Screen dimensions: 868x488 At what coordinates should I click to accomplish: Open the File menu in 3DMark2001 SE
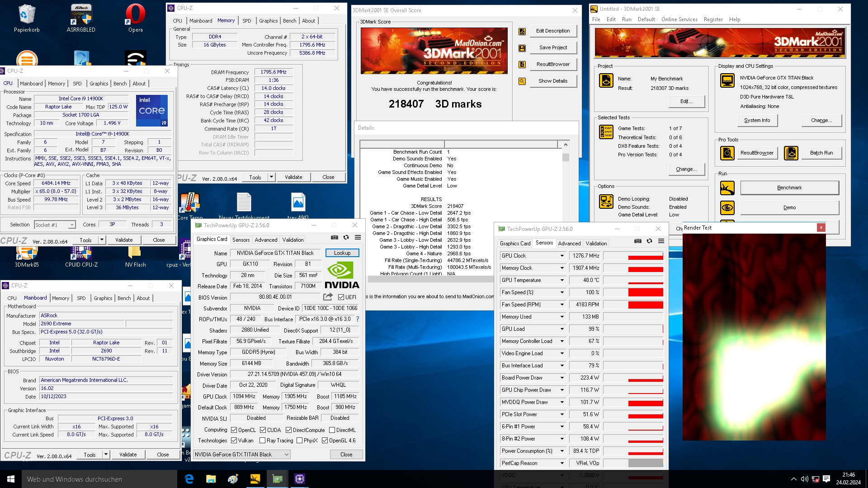pos(596,19)
